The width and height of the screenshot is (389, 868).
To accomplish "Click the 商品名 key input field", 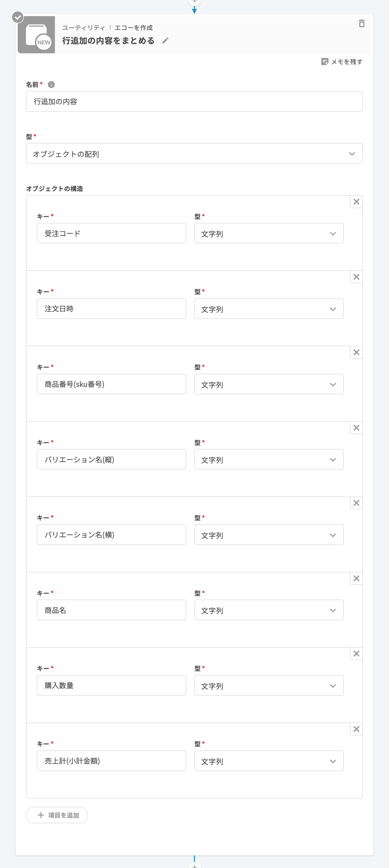I will pyautogui.click(x=112, y=610).
